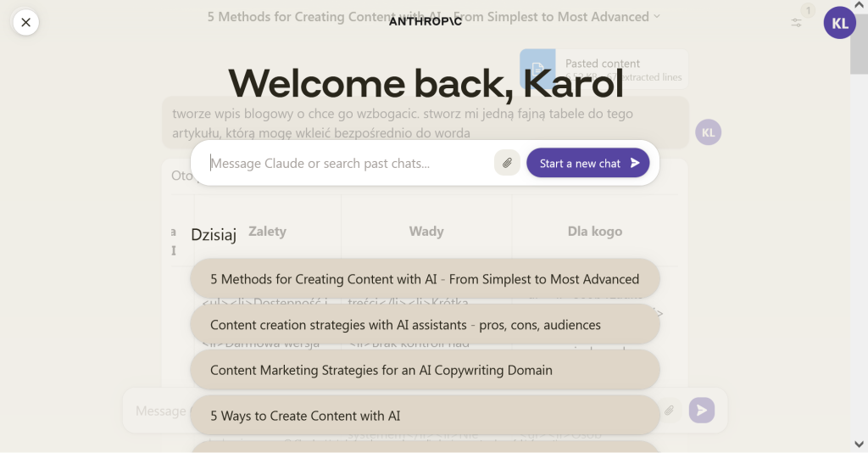The height and width of the screenshot is (453, 868).
Task: Open the Pasted content attachment thumbnail
Action: point(537,68)
